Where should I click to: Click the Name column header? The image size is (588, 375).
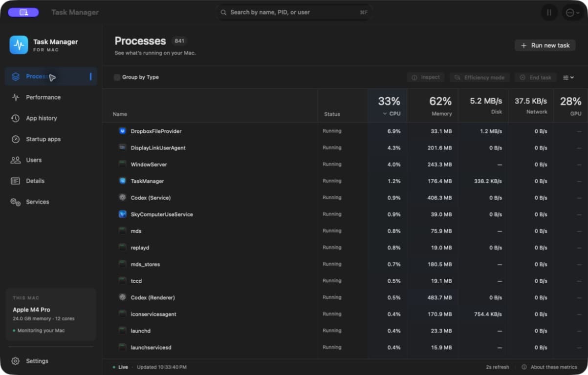pos(120,114)
